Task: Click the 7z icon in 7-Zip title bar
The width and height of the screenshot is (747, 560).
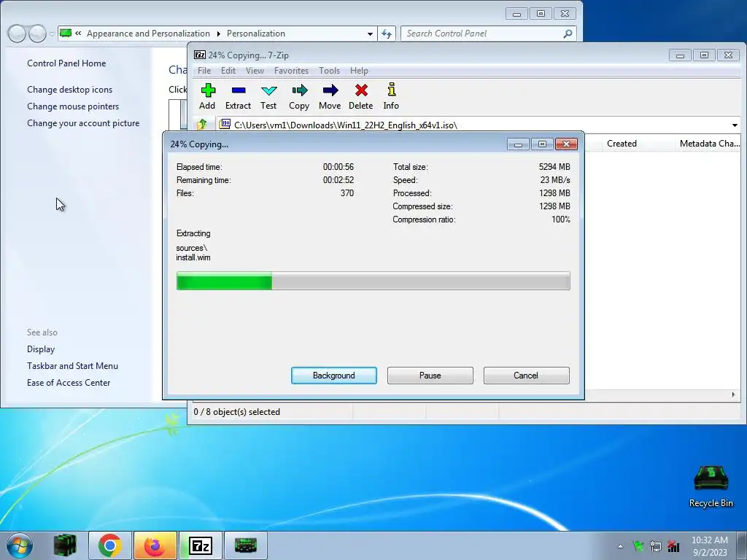Action: 200,55
